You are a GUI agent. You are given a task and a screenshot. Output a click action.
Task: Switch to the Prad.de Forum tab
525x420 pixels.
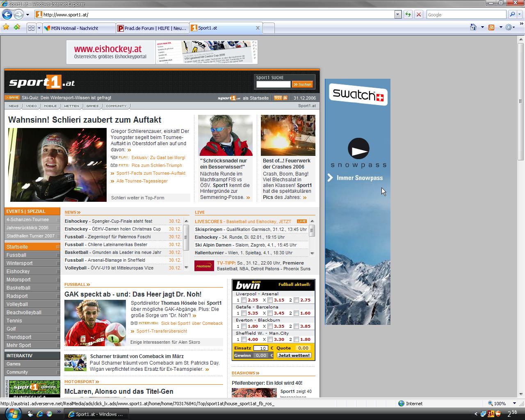coord(151,28)
